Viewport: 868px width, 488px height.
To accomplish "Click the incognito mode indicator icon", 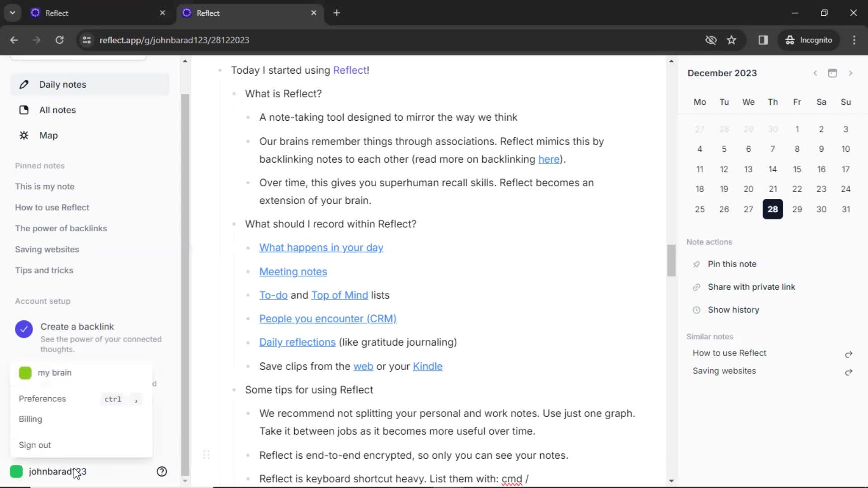I will pyautogui.click(x=789, y=40).
